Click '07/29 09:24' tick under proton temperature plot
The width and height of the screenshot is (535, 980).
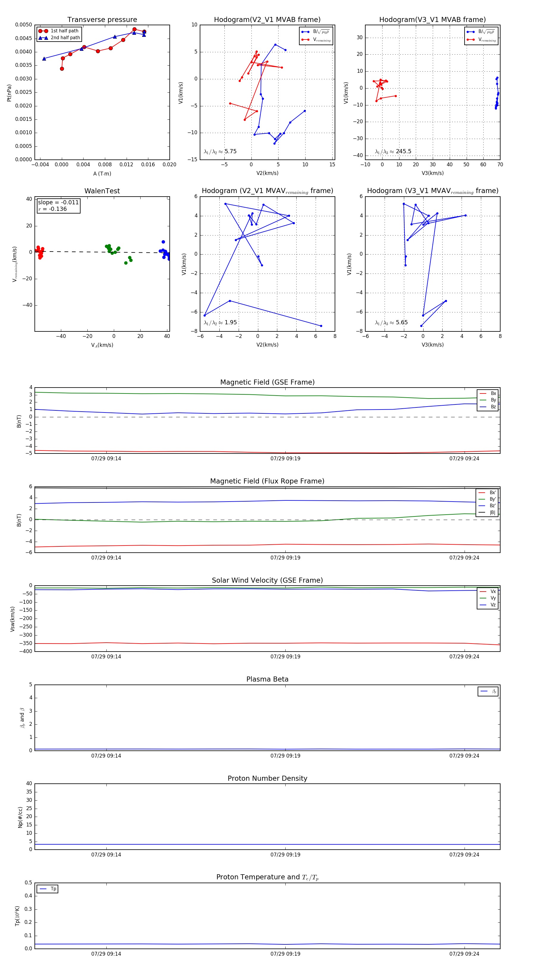[464, 954]
